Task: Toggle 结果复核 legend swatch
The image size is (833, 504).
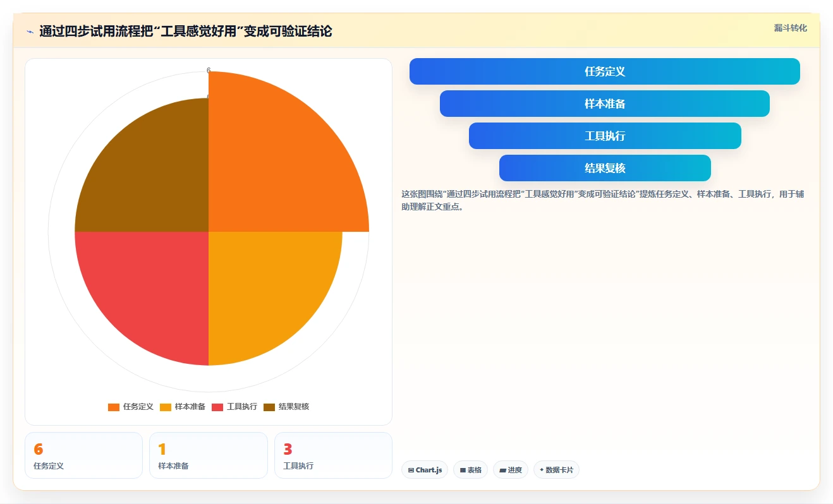Action: (x=269, y=407)
